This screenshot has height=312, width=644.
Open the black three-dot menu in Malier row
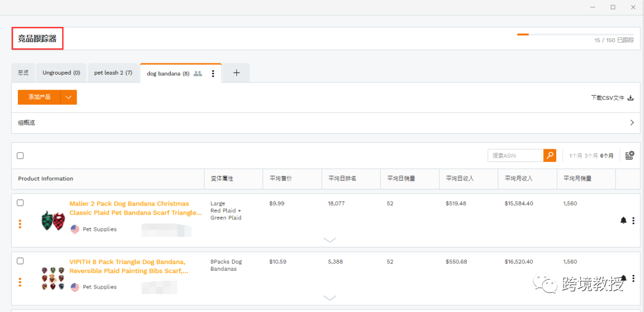point(633,221)
